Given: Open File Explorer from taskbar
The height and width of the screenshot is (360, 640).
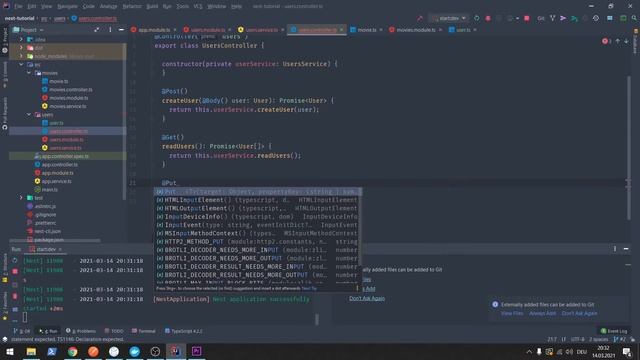Looking at the screenshot, I should click(31, 351).
